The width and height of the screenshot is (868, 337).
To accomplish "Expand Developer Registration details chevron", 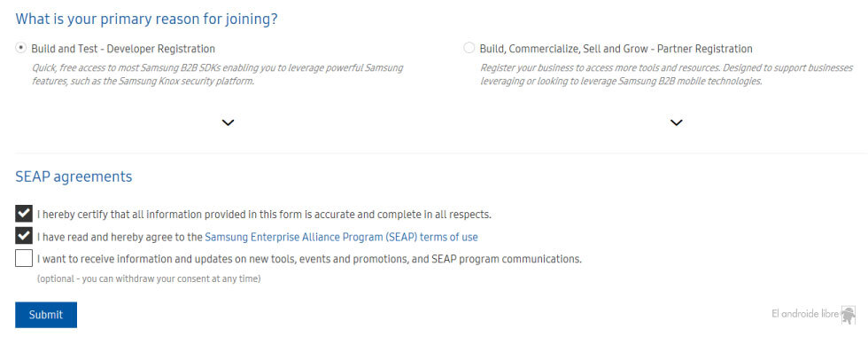I will [x=229, y=122].
